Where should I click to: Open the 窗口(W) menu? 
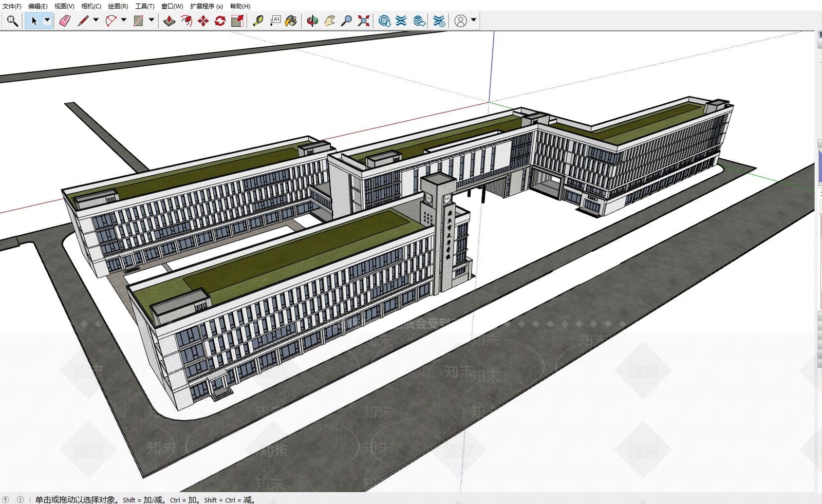coord(172,6)
